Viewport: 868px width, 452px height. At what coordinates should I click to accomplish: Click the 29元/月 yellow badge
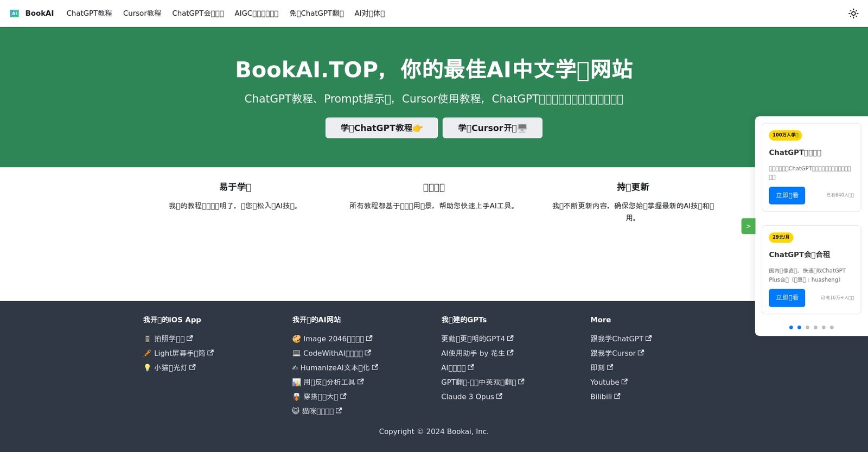[781, 237]
